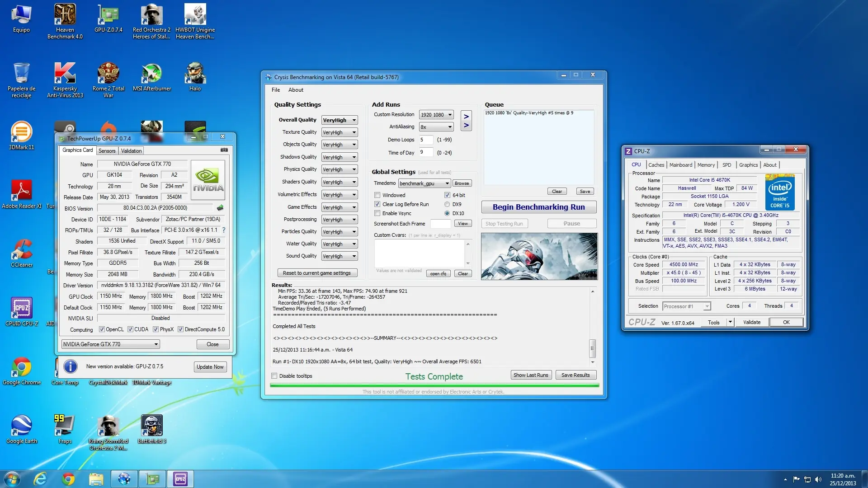This screenshot has height=488, width=868.
Task: Click Begin Benchmarking Run button
Action: (539, 207)
